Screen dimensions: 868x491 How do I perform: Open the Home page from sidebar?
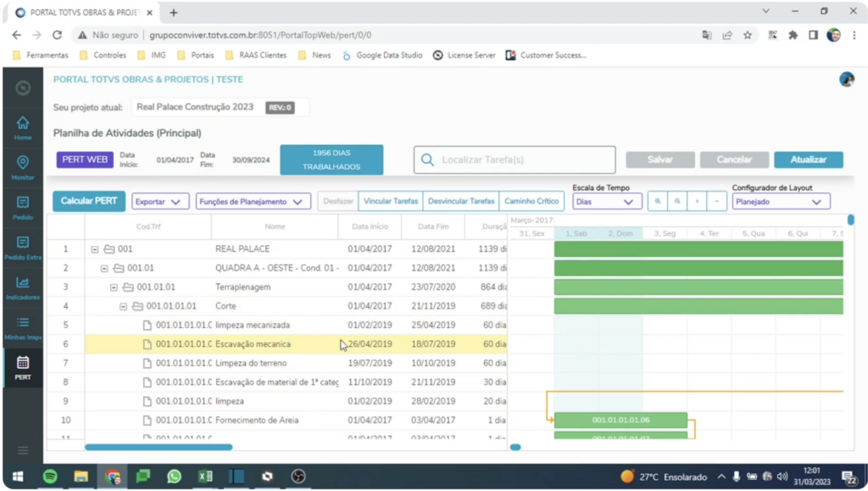(23, 127)
